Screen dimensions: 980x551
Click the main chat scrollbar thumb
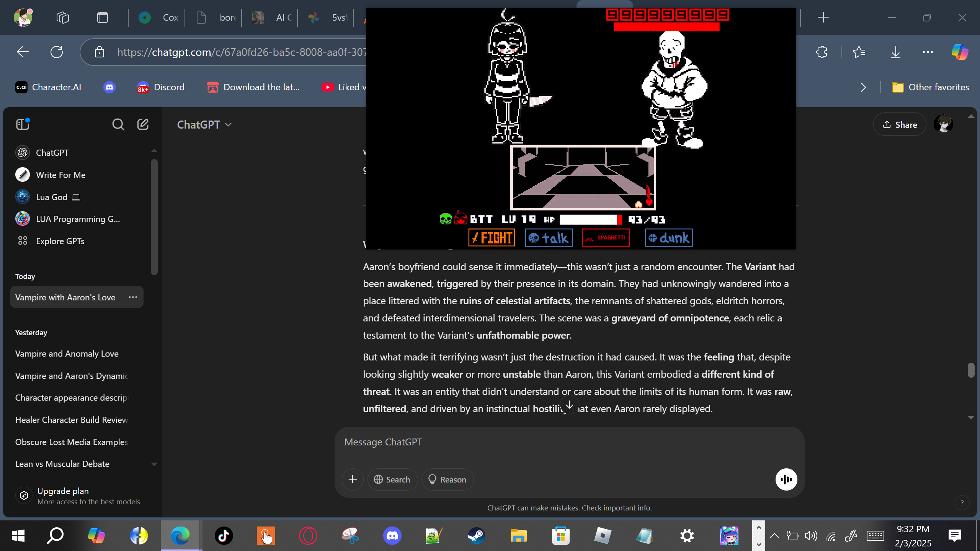tap(971, 370)
